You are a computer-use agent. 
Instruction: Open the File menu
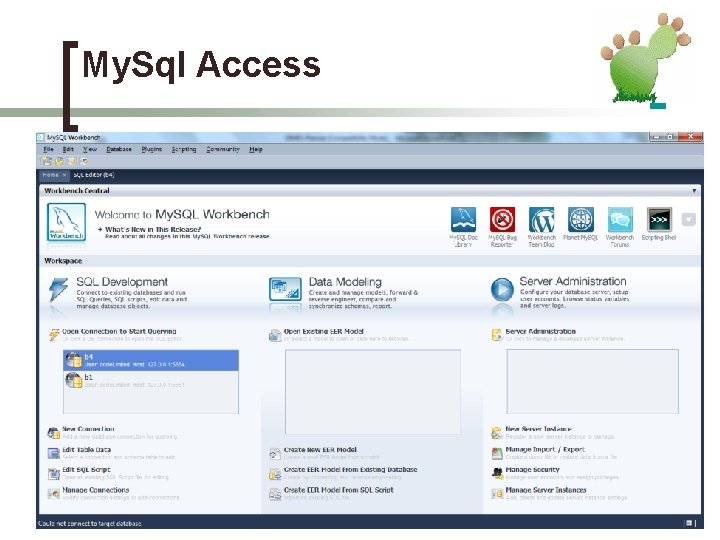48,149
